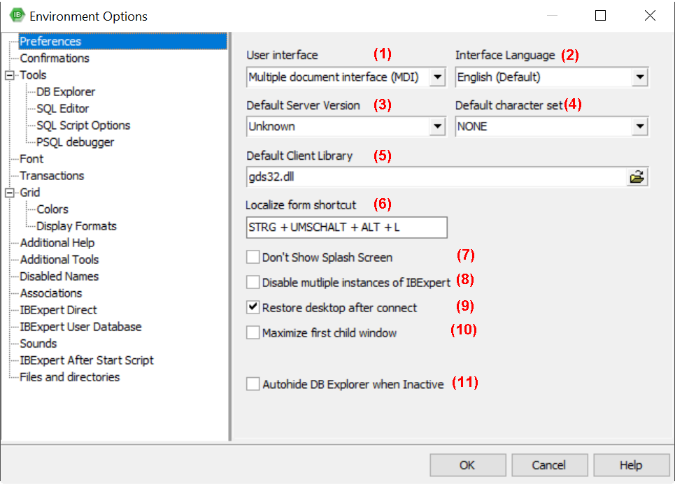Uncheck Restore desktop after connect
The image size is (676, 484).
(253, 307)
